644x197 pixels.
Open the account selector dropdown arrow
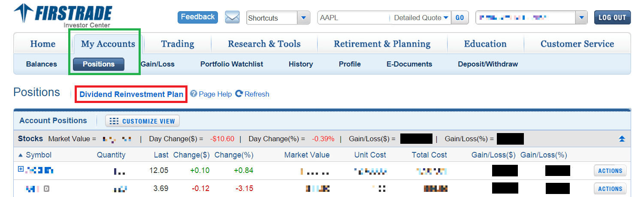581,18
